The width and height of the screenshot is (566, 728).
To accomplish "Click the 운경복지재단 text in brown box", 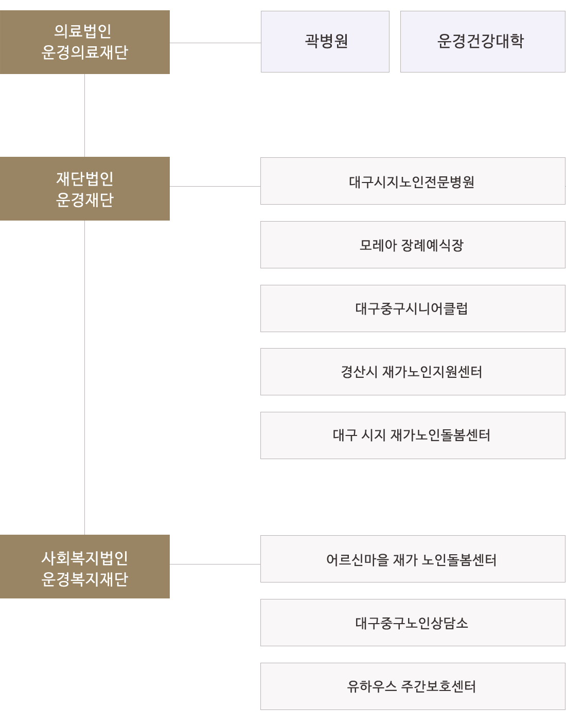I will point(85,579).
